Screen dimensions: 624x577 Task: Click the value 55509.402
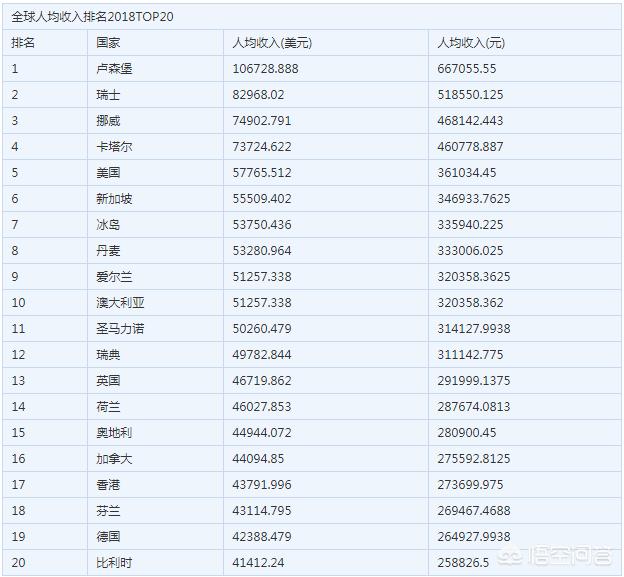tap(262, 199)
